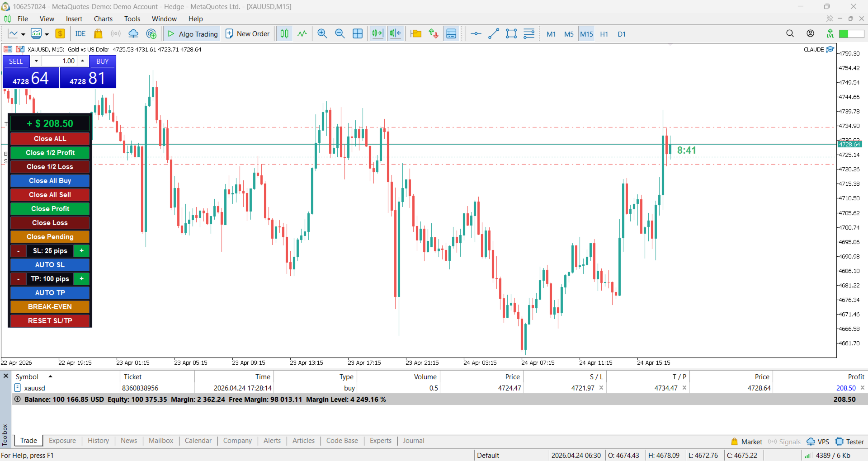Switch chart to the line chart icon
Screen dimensions: 868x461
click(x=302, y=34)
